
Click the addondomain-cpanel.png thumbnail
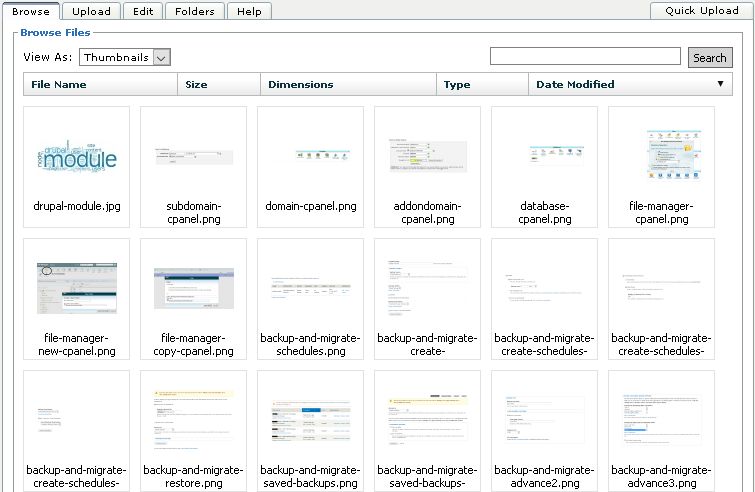click(427, 157)
